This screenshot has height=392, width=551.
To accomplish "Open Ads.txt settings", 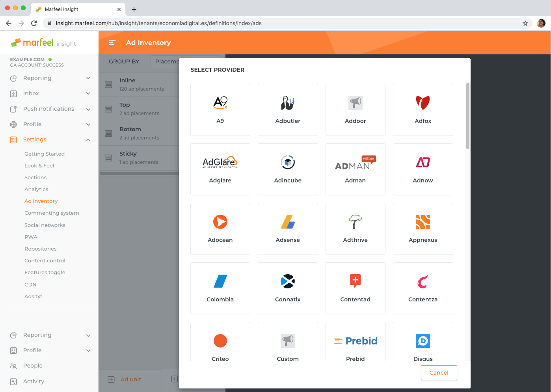I will [34, 296].
